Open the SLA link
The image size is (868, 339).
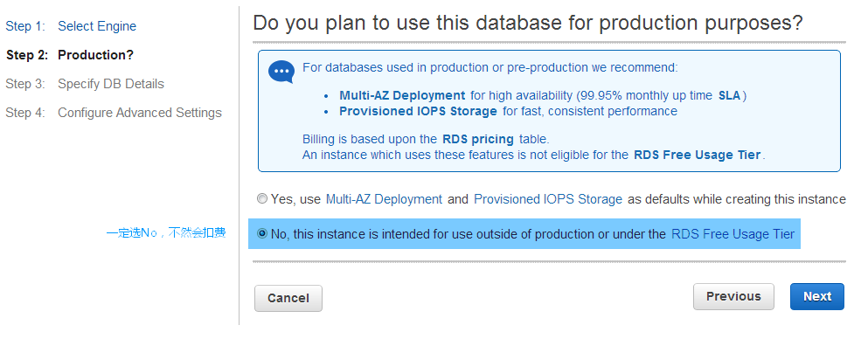pyautogui.click(x=729, y=96)
